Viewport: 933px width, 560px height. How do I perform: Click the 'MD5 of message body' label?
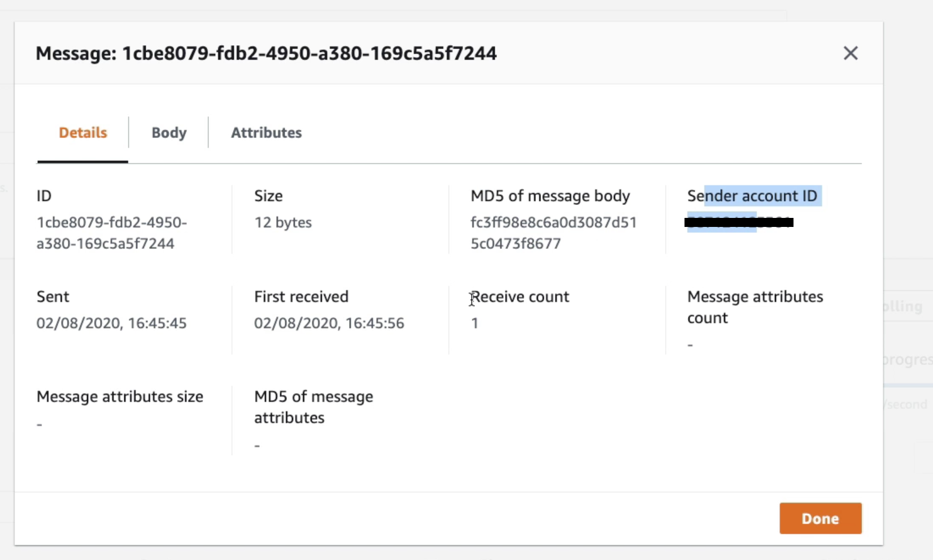(550, 196)
